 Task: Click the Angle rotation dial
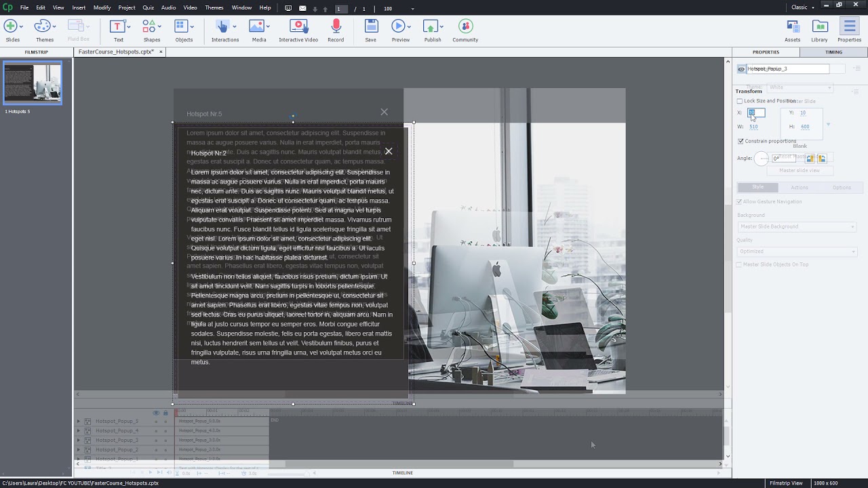click(x=762, y=159)
